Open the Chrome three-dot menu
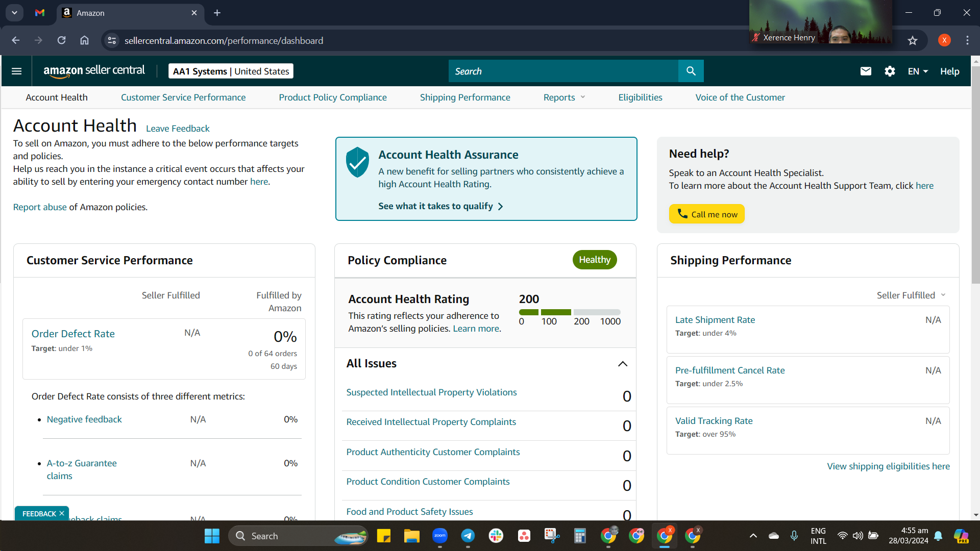Image resolution: width=980 pixels, height=551 pixels. click(x=967, y=40)
